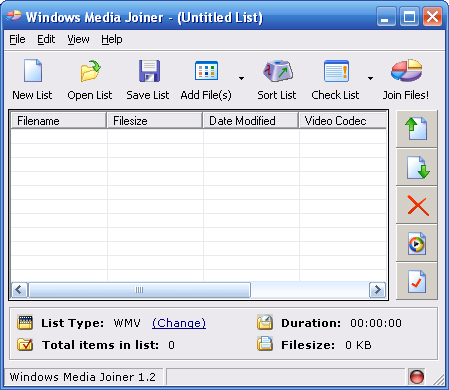Click the Filesize icon in info panel

click(265, 344)
